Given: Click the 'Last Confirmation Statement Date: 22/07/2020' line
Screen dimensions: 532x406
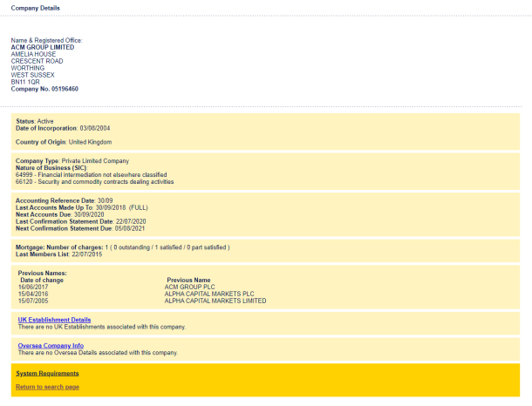Looking at the screenshot, I should [x=81, y=221].
